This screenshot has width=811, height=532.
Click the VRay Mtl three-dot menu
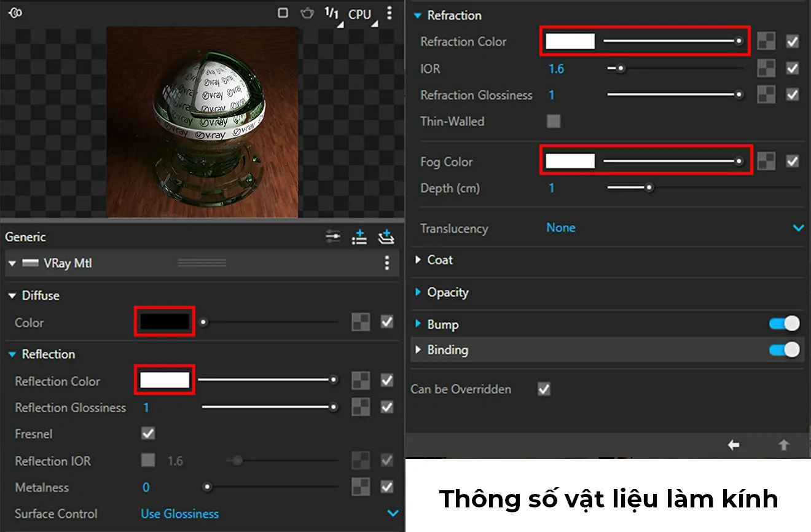[x=387, y=263]
